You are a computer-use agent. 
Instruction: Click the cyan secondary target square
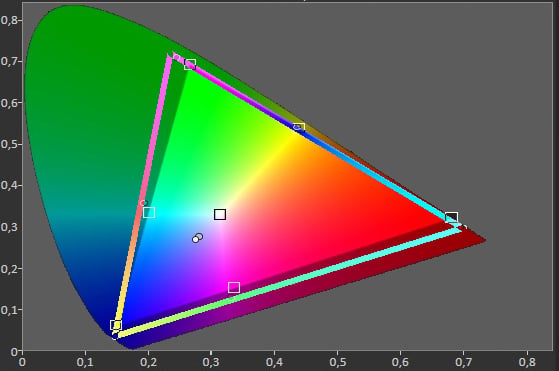[149, 213]
